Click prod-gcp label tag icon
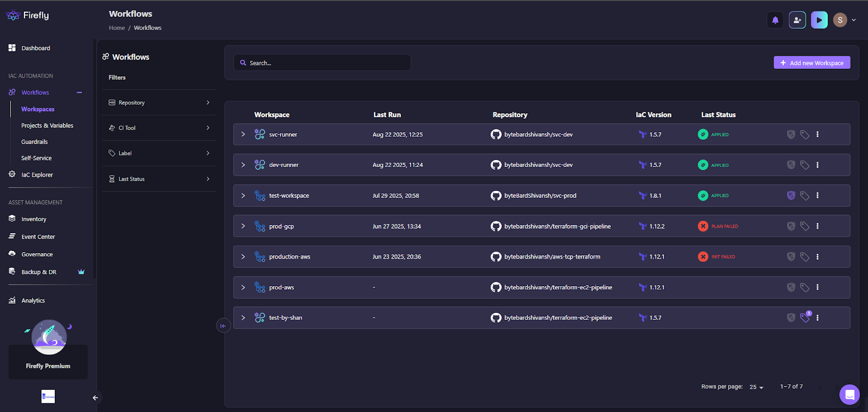This screenshot has height=412, width=868. tap(805, 226)
